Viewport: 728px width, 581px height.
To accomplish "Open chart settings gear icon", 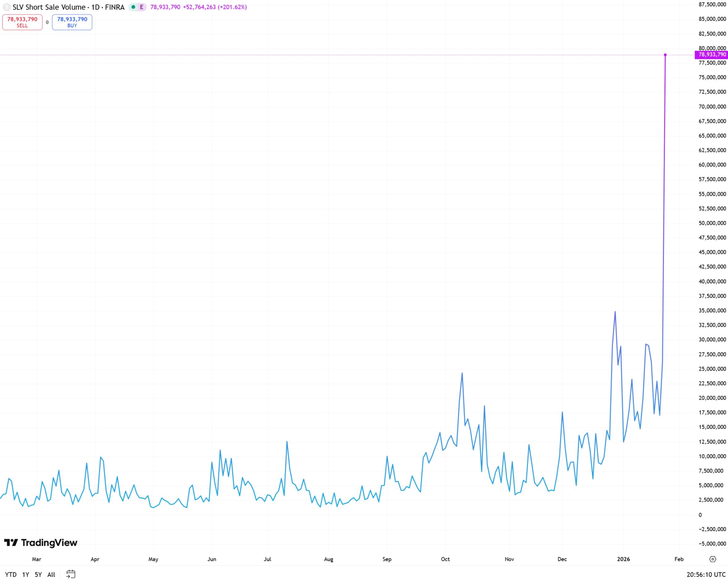I will point(713,559).
